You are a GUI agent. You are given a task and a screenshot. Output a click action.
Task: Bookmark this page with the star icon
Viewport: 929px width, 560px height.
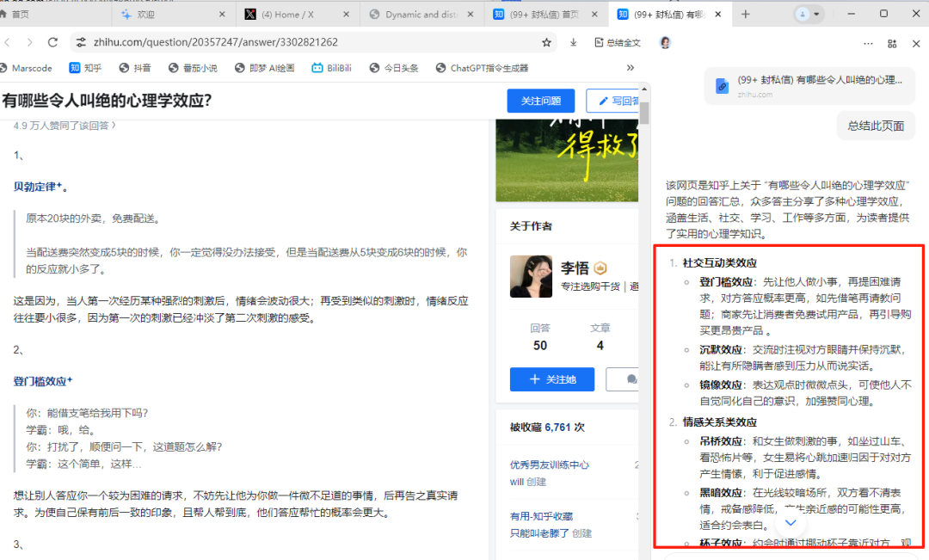546,42
